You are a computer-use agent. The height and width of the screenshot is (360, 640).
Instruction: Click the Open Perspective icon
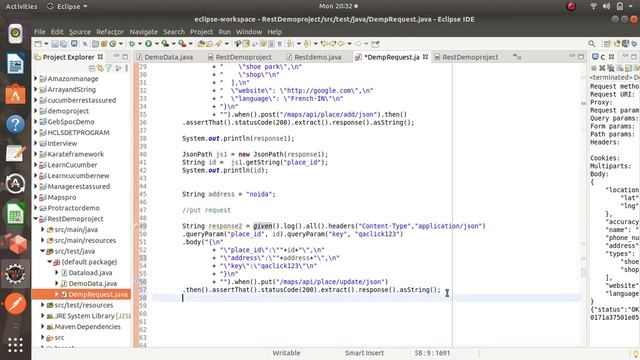607,44
